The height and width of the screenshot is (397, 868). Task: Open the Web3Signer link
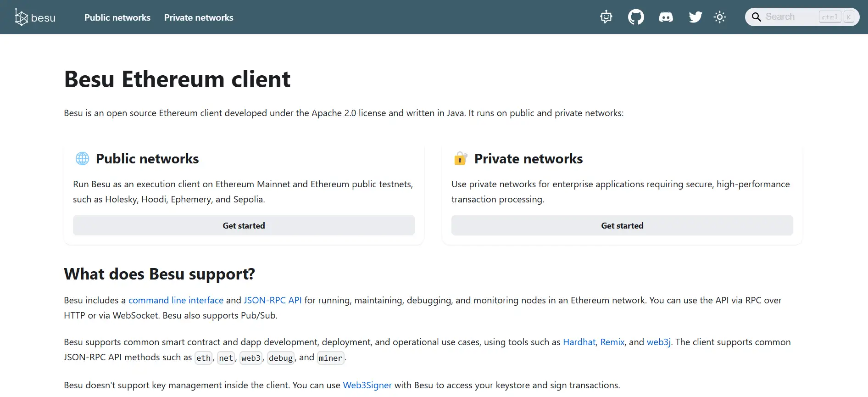tap(367, 385)
